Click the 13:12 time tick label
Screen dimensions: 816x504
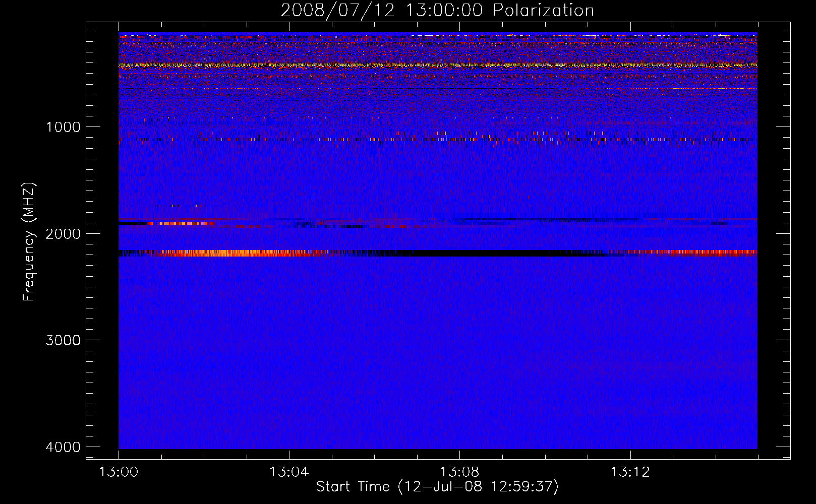[630, 472]
